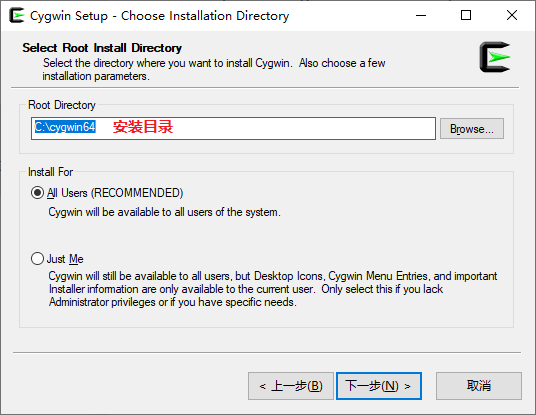
Task: Close the Cygwin Setup dialog
Action: click(x=512, y=15)
